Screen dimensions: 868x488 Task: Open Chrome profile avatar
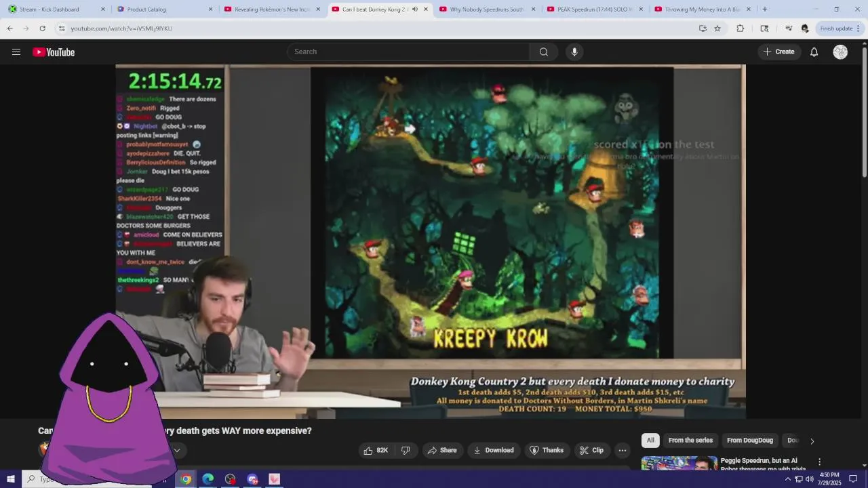(805, 28)
